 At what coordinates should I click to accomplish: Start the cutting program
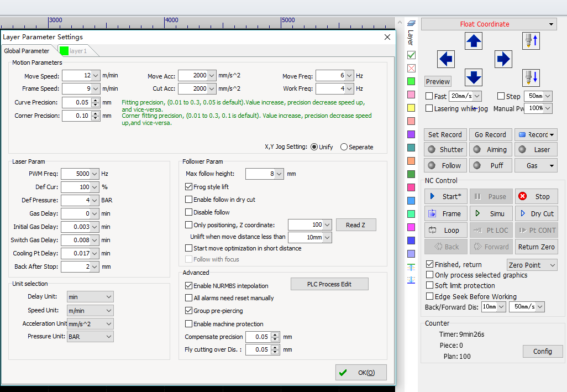pos(445,196)
